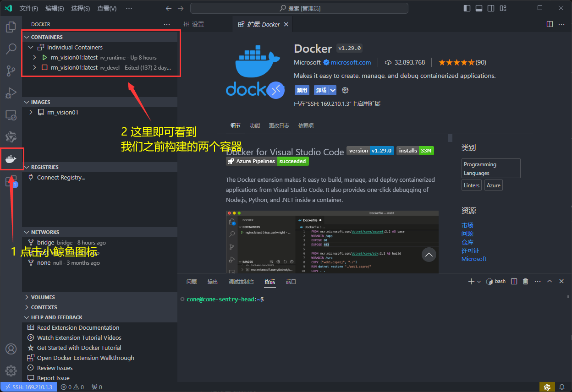The width and height of the screenshot is (572, 392).
Task: Go back with the left arrow in title bar
Action: pyautogui.click(x=168, y=8)
